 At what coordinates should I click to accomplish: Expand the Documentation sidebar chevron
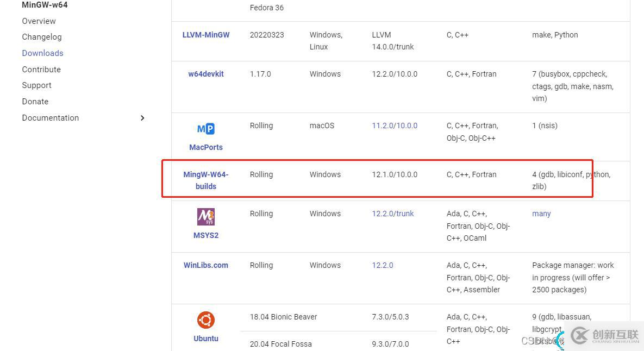click(x=142, y=118)
